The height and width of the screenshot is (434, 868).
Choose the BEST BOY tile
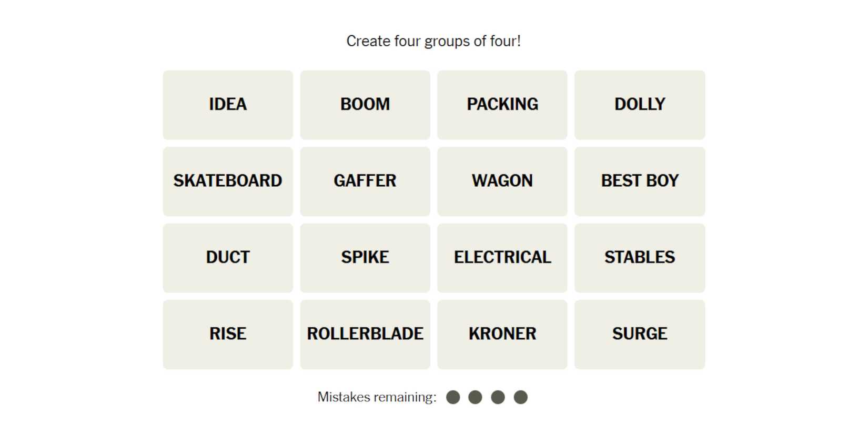pos(640,181)
